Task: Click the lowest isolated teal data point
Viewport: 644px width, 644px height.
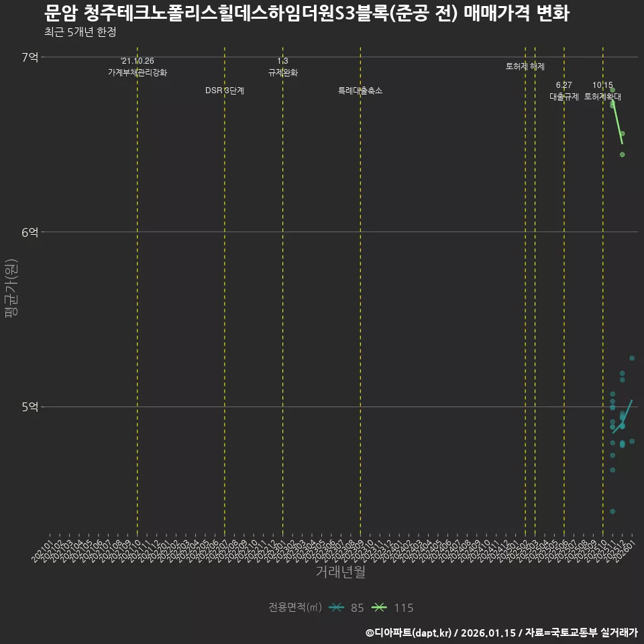Action: click(611, 511)
